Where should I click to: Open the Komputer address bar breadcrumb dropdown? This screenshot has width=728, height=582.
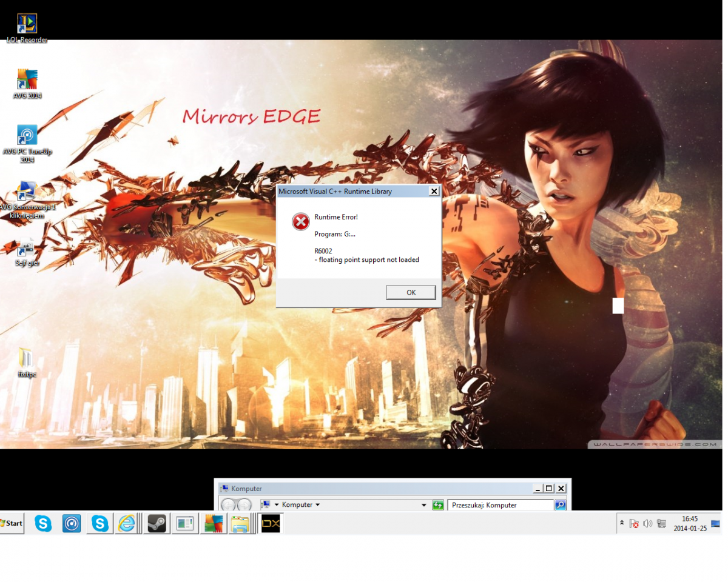[x=317, y=504]
